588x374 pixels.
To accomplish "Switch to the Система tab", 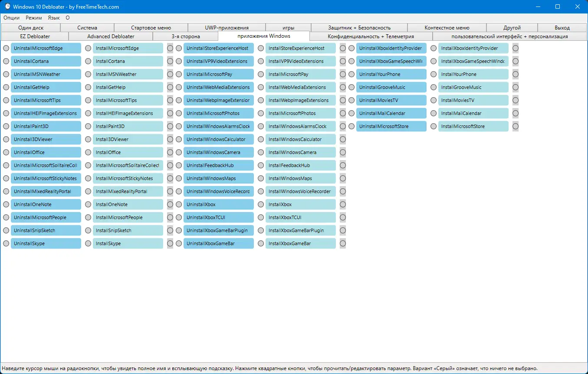I will [x=87, y=28].
